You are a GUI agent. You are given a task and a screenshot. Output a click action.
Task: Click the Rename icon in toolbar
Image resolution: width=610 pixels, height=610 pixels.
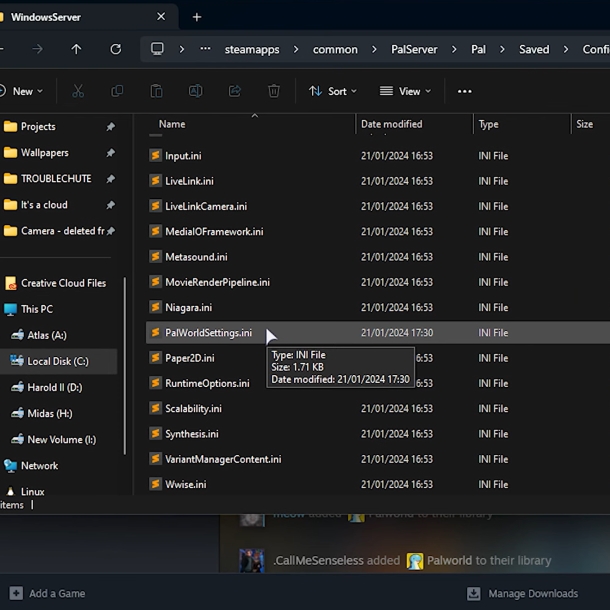(x=195, y=91)
